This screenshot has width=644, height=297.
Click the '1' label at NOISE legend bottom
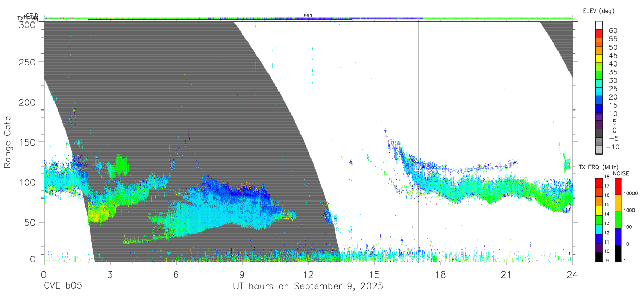coord(625,260)
